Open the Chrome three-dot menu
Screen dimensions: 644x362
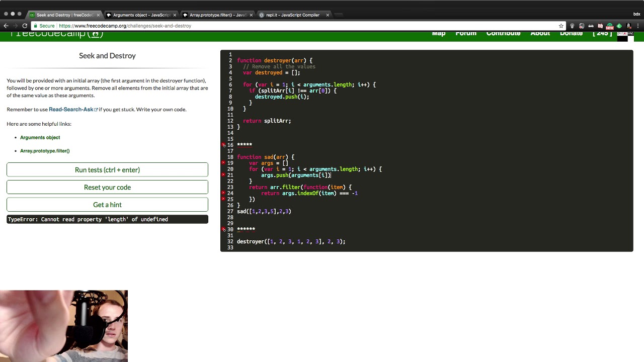point(637,26)
